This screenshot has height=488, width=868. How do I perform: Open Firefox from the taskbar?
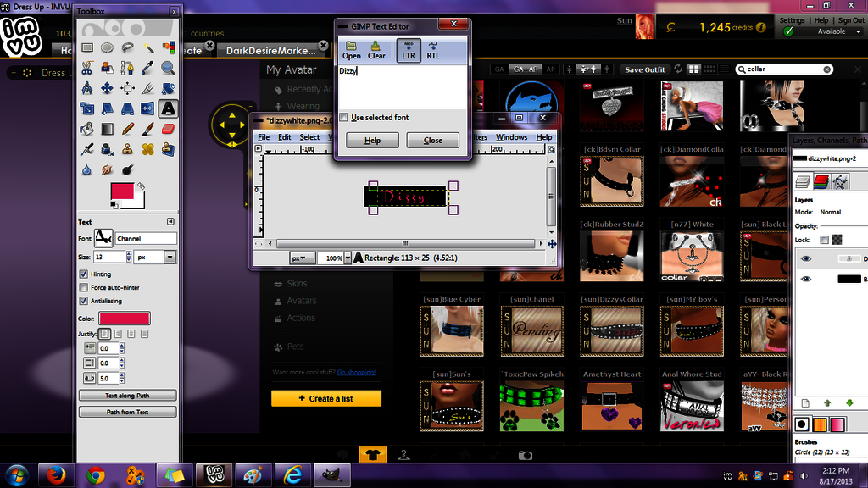click(x=55, y=475)
